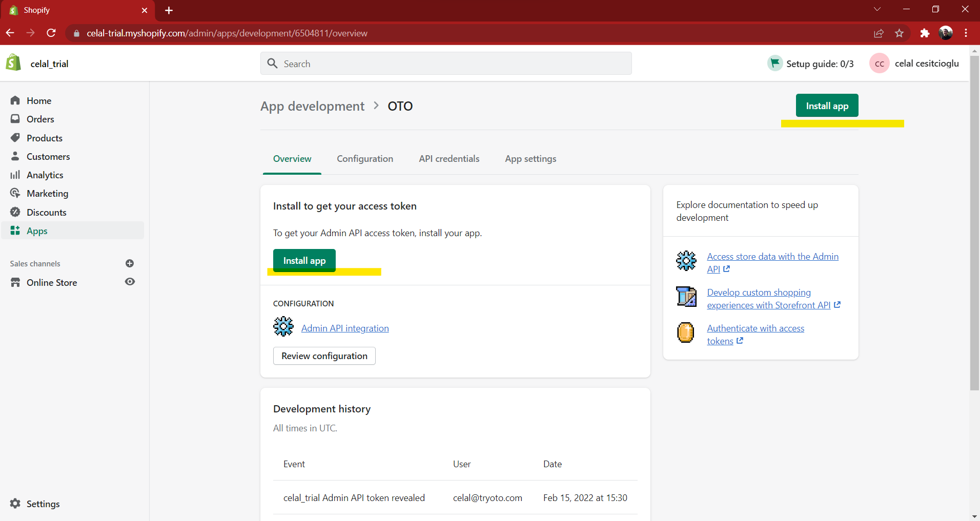Go to App development breadcrumb
The image size is (980, 521).
tap(312, 106)
